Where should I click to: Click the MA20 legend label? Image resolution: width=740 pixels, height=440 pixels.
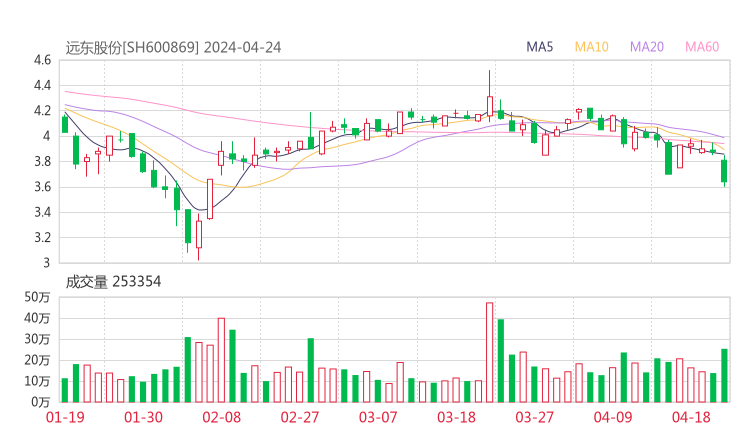[x=647, y=47]
